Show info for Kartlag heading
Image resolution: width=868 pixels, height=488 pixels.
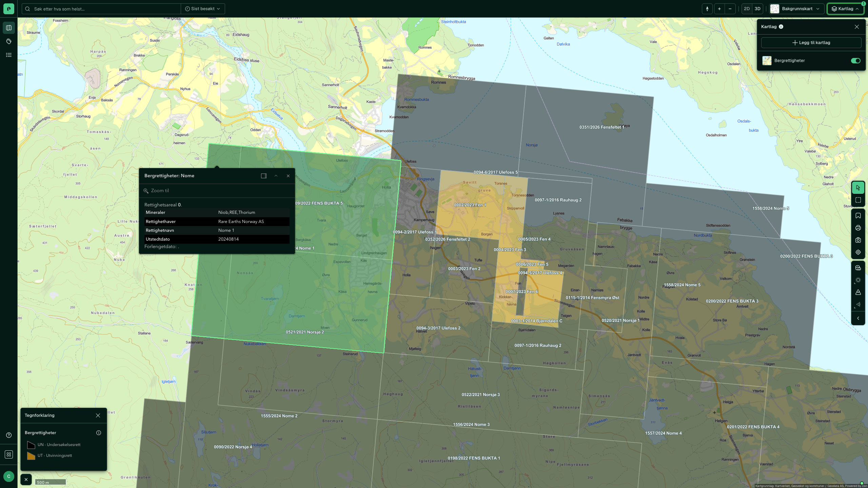[x=781, y=27]
